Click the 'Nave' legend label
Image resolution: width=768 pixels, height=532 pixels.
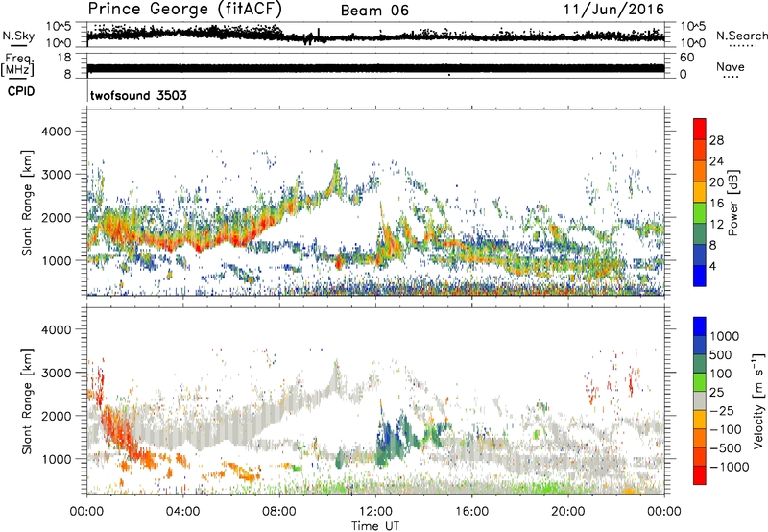click(731, 67)
